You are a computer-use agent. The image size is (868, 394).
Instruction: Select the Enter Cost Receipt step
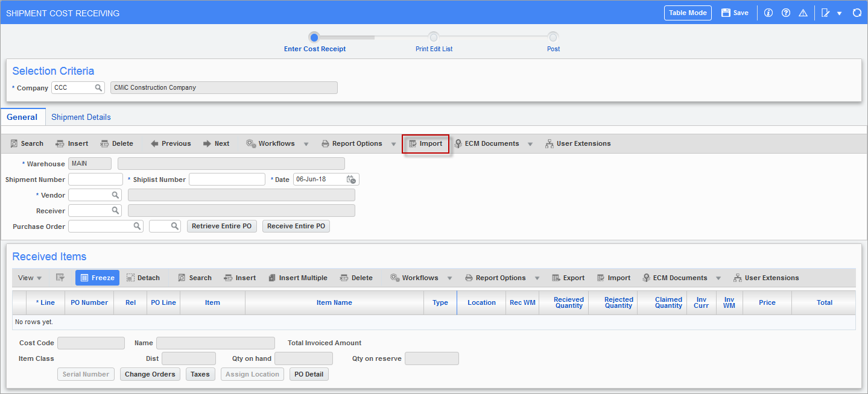[x=314, y=37]
